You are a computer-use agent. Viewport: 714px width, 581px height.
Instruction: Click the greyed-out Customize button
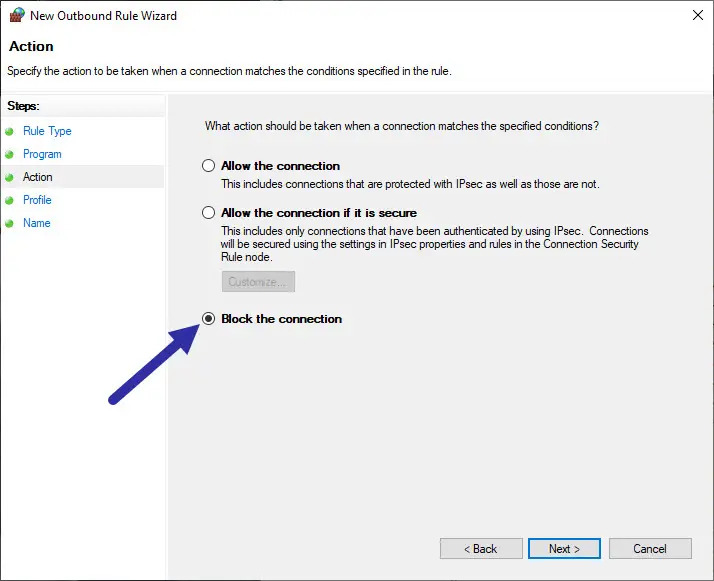click(258, 282)
